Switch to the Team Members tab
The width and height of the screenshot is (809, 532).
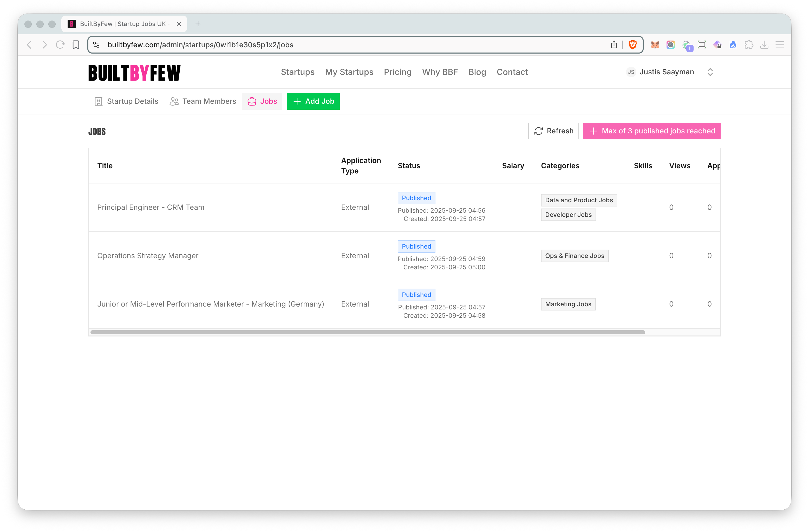point(203,101)
